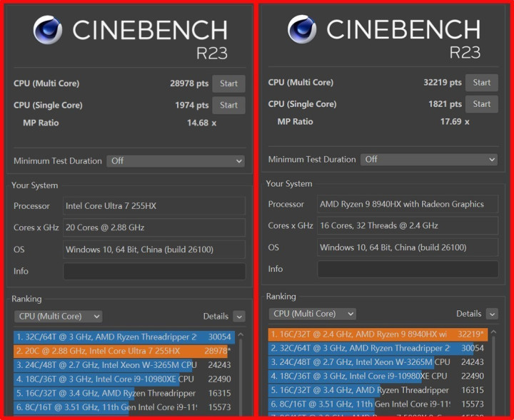Expand Details arrow in left window ranking

click(239, 317)
